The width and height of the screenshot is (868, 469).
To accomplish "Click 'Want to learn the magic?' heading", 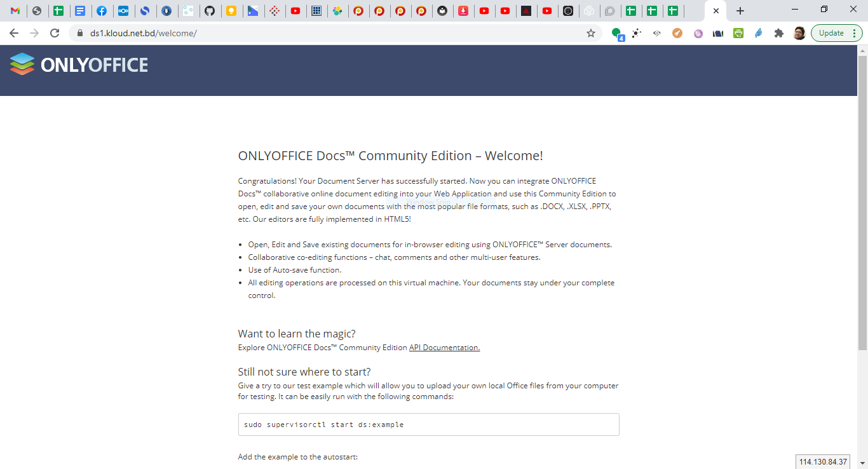I will coord(297,334).
